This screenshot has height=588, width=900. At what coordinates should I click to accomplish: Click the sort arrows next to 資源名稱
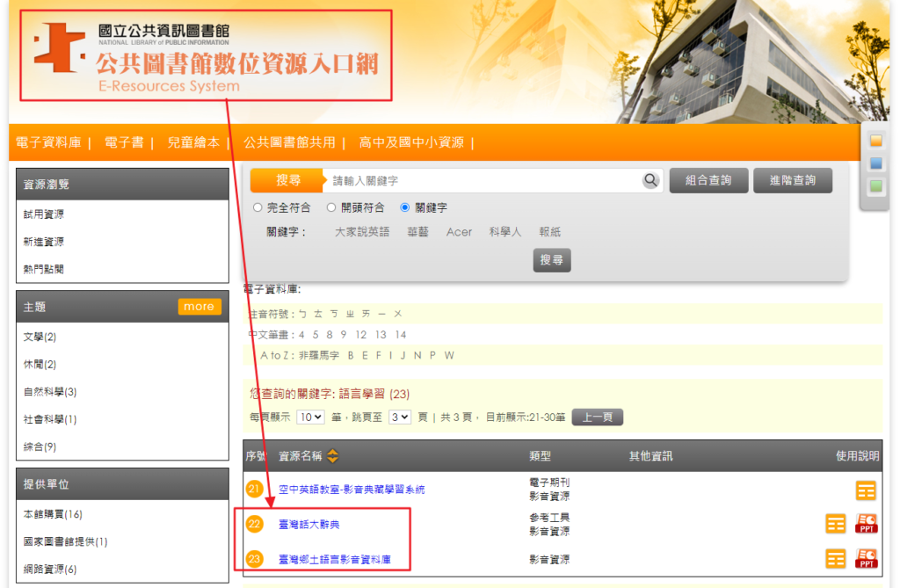(332, 456)
